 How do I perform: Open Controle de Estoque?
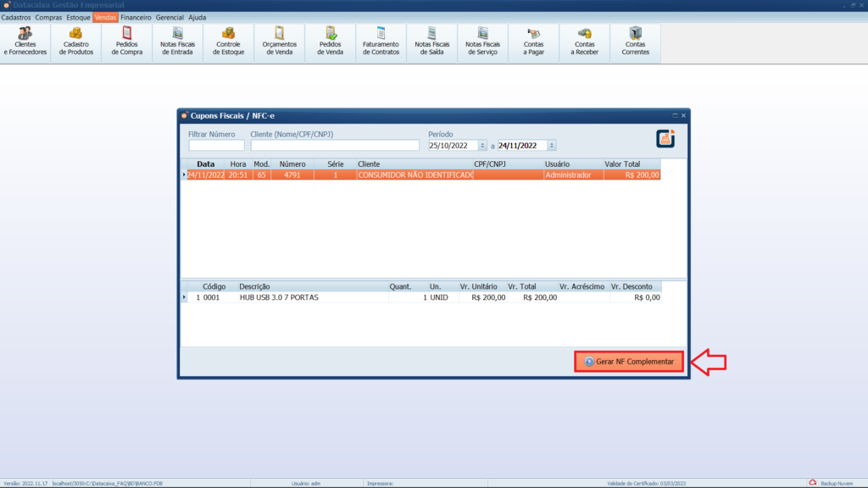tap(229, 42)
